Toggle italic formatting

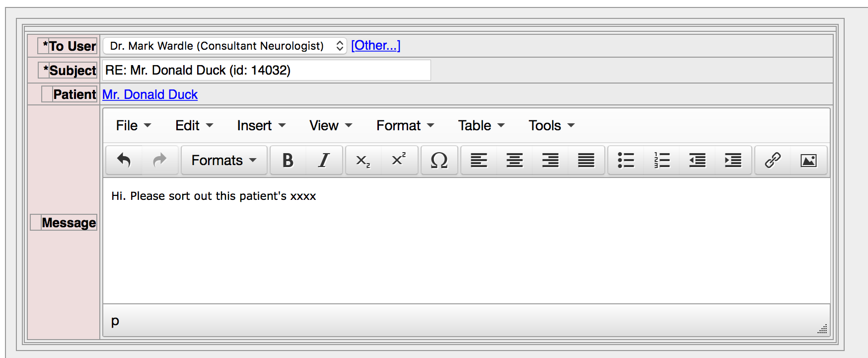coord(324,160)
